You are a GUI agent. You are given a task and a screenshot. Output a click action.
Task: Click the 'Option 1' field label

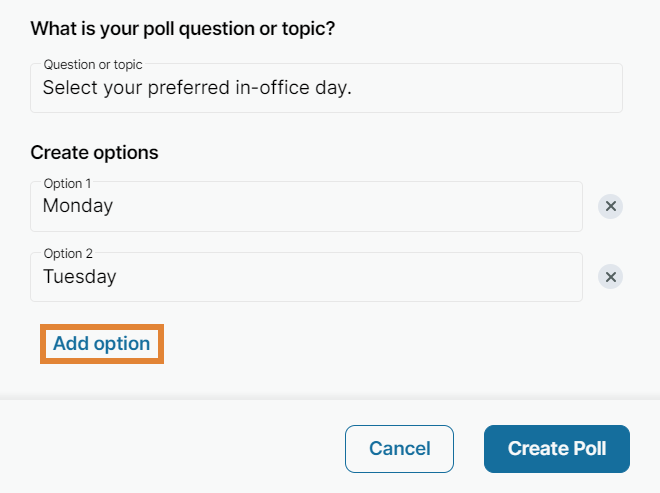pos(66,184)
